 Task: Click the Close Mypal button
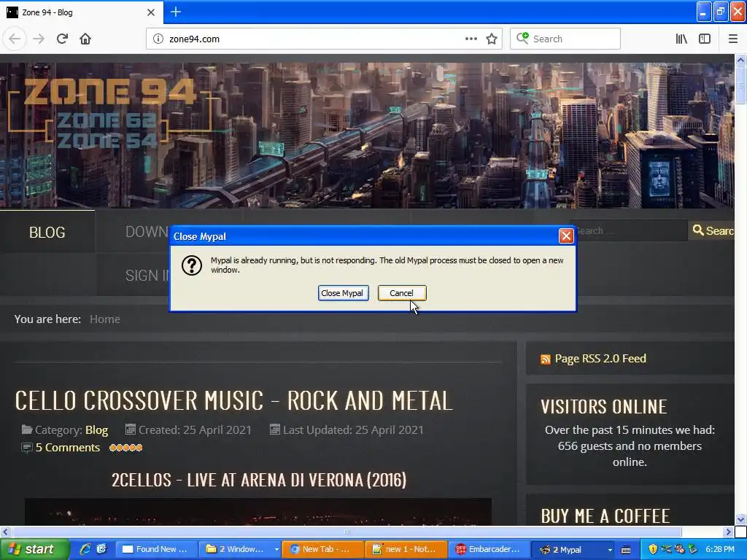[x=343, y=293]
